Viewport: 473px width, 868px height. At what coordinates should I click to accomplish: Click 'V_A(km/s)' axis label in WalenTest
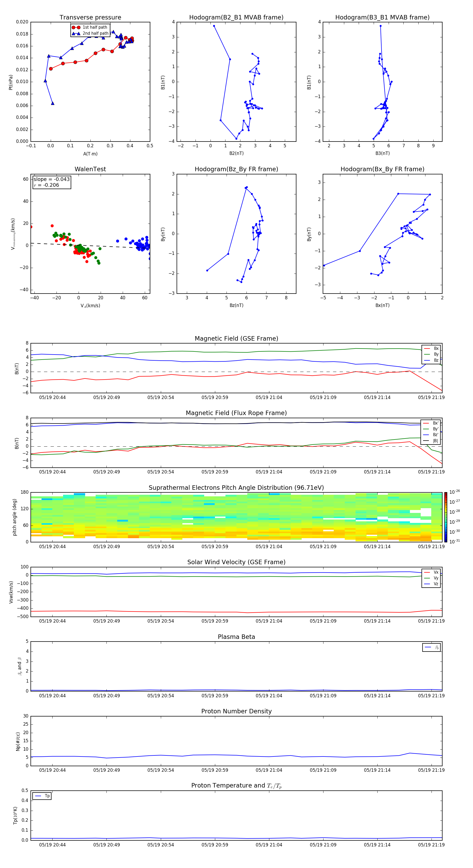(x=90, y=306)
